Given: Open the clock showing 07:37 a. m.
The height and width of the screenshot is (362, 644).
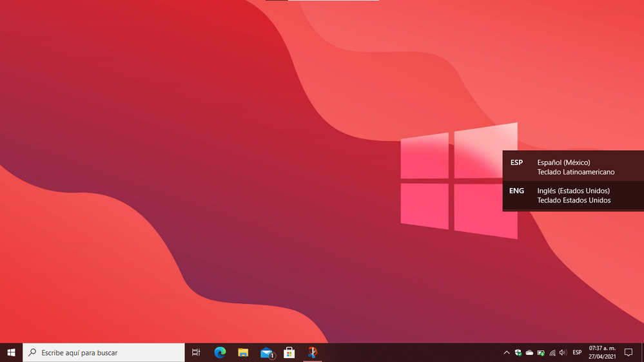Looking at the screenshot, I should tap(602, 352).
